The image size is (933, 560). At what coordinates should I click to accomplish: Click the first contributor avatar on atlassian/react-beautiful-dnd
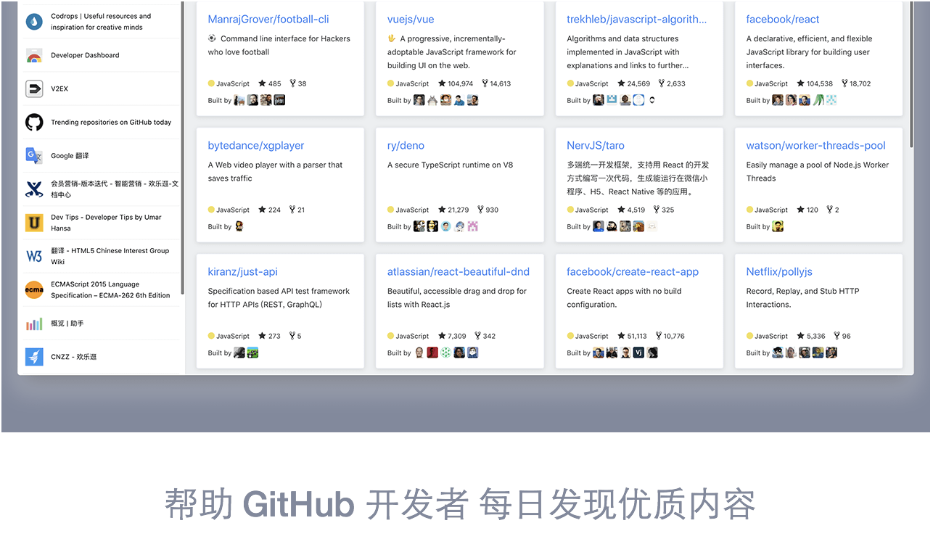(x=419, y=353)
